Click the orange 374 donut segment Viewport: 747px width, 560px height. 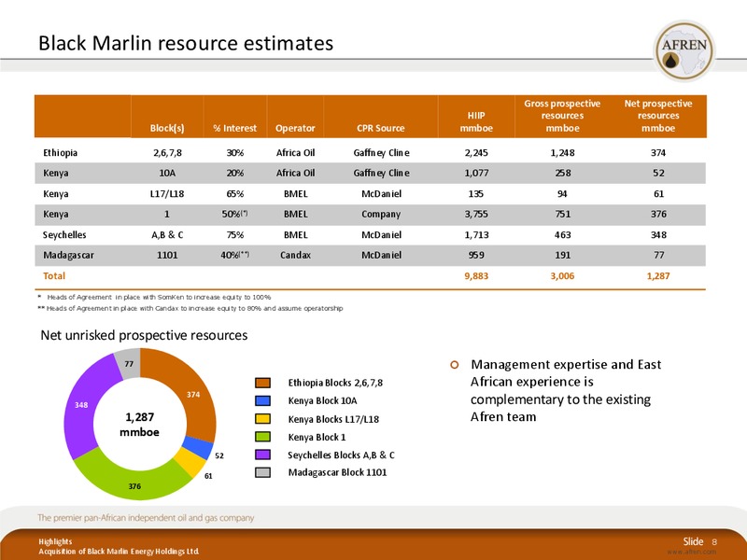click(193, 395)
